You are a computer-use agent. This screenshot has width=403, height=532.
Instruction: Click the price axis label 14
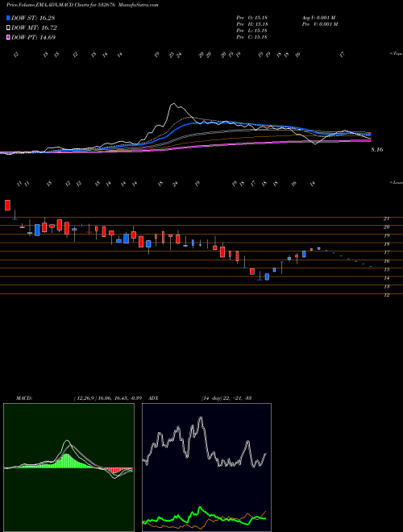tap(386, 278)
